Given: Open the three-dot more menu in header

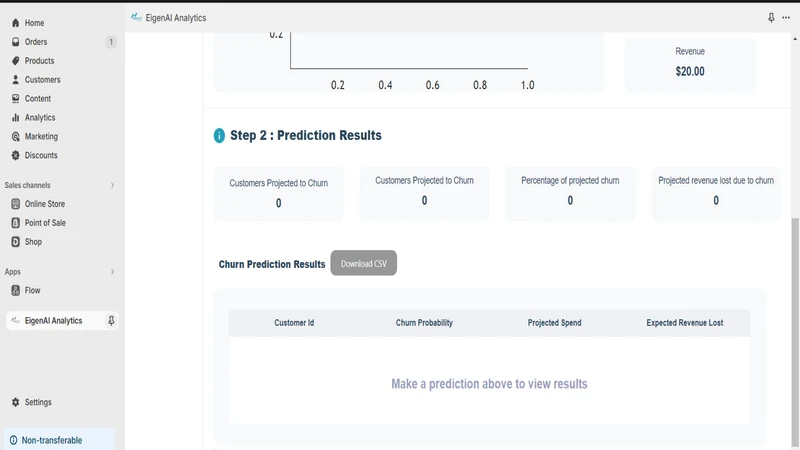Looking at the screenshot, I should tap(786, 18).
